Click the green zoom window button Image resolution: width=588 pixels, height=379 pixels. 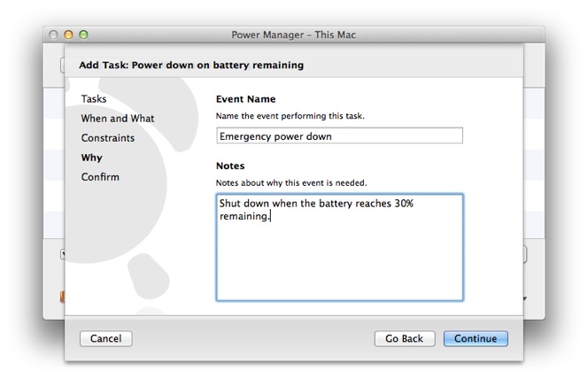(83, 35)
